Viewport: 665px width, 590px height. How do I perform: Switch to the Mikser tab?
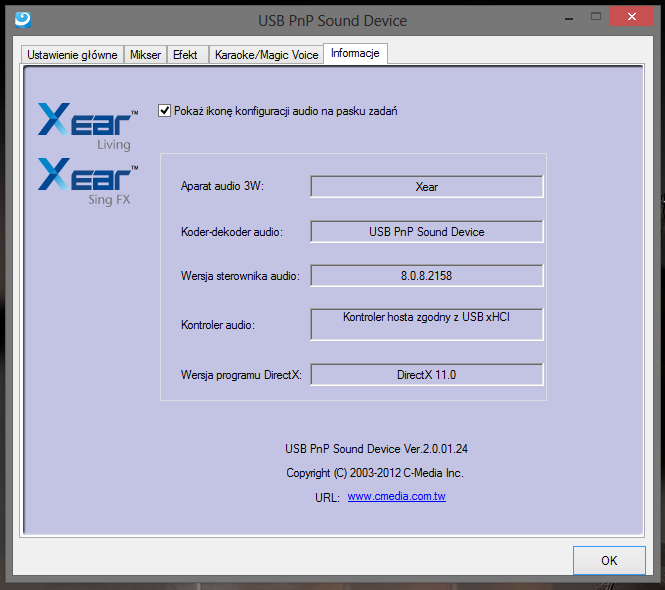[x=145, y=55]
